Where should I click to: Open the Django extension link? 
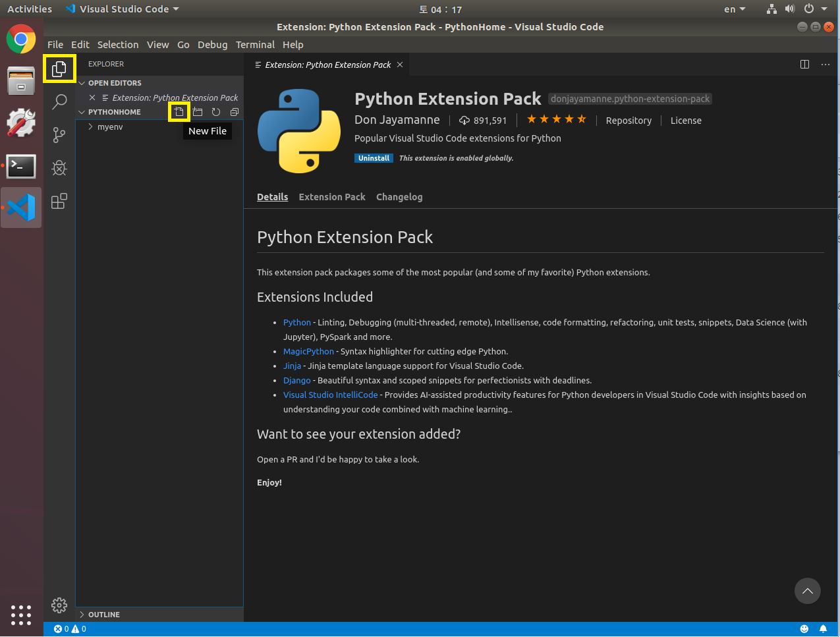[297, 380]
